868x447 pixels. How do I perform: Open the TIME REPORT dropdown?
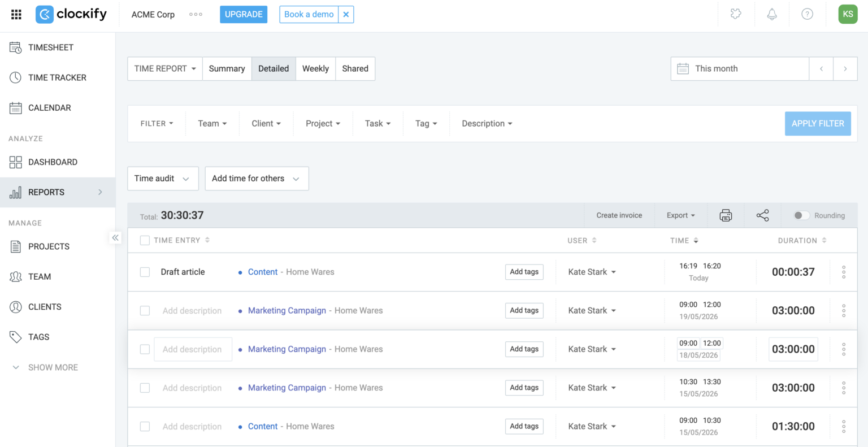[165, 69]
